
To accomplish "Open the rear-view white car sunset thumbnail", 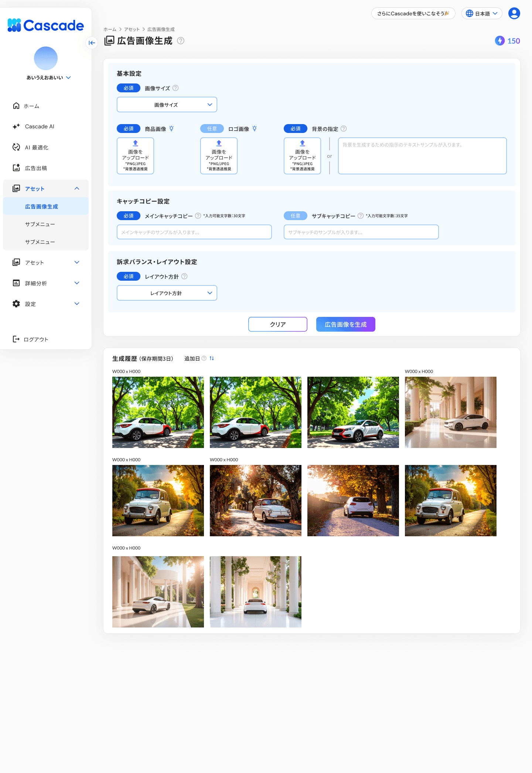I will pyautogui.click(x=353, y=500).
